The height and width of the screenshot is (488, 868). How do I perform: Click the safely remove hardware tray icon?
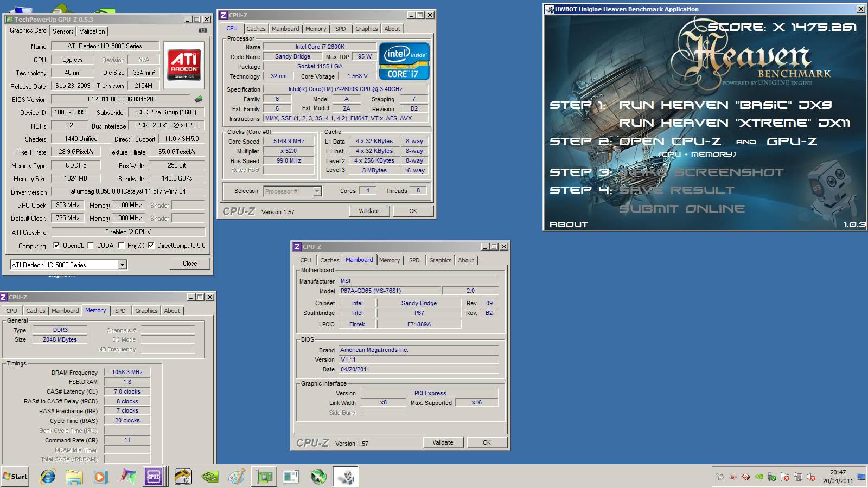[772, 477]
